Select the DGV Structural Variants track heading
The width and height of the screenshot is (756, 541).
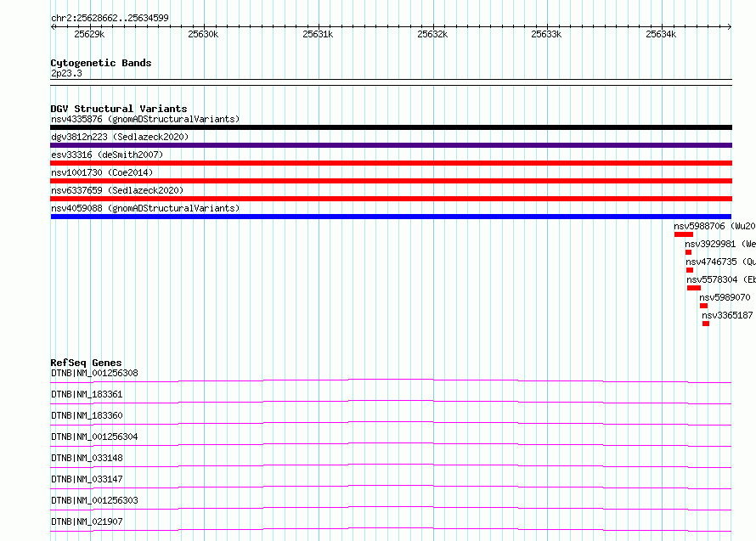pos(119,109)
